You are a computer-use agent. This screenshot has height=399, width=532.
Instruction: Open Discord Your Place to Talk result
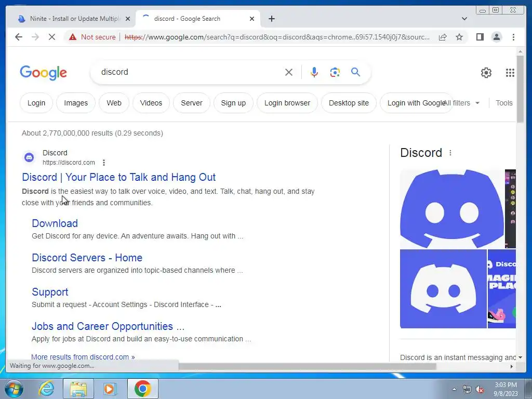click(x=119, y=177)
